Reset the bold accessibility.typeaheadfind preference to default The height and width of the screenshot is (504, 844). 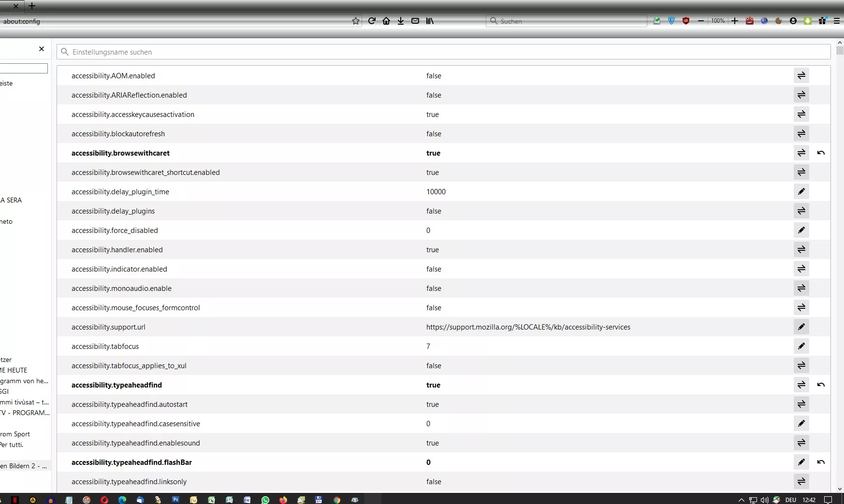point(821,385)
